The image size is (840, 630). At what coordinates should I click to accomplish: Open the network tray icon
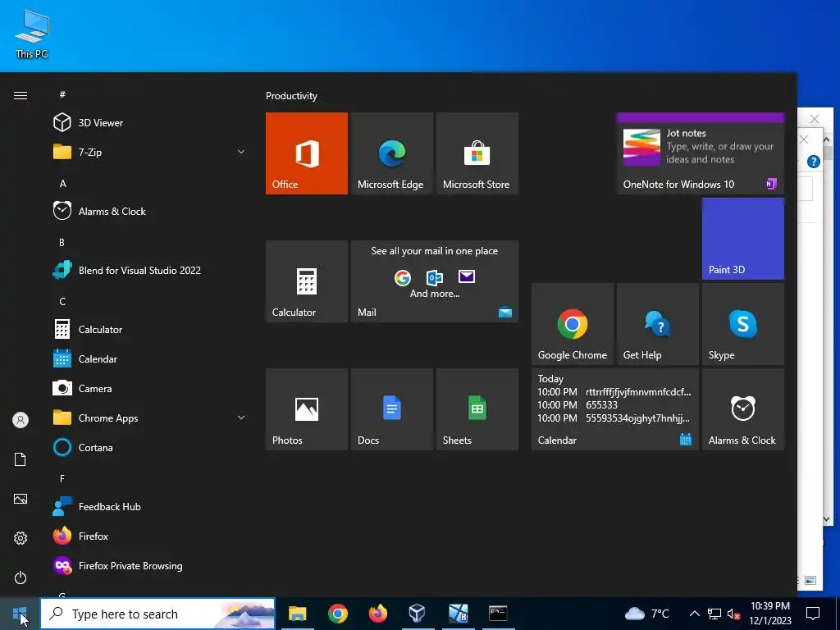coord(714,614)
